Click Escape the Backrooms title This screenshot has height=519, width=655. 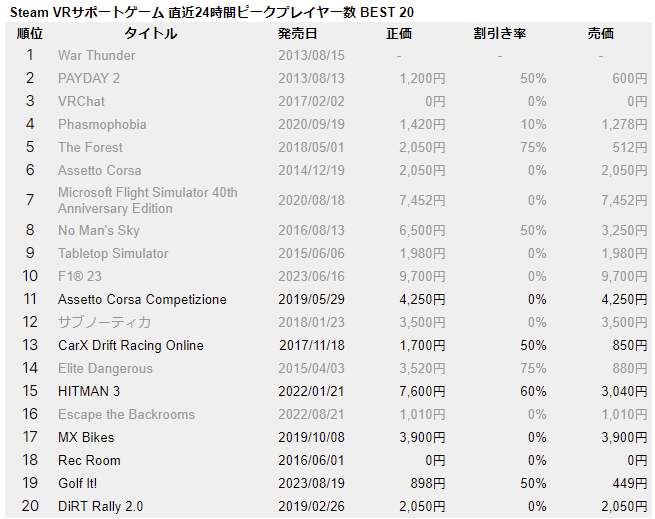pyautogui.click(x=126, y=414)
